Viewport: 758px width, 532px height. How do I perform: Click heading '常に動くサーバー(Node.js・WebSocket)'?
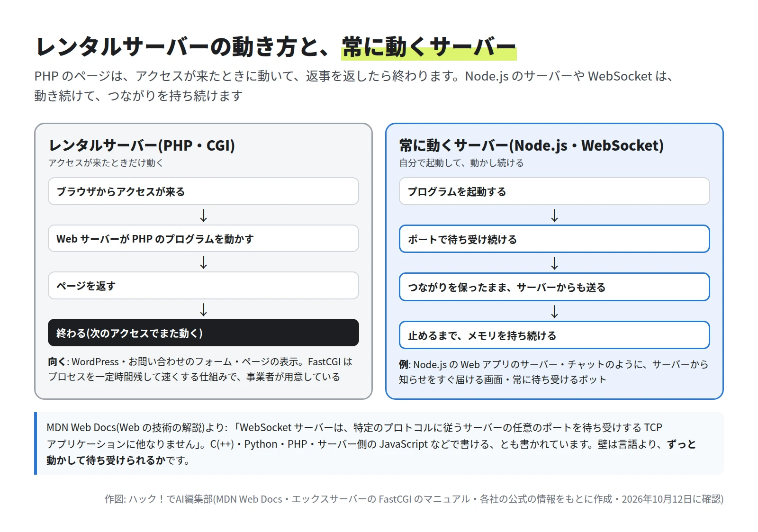click(x=531, y=145)
